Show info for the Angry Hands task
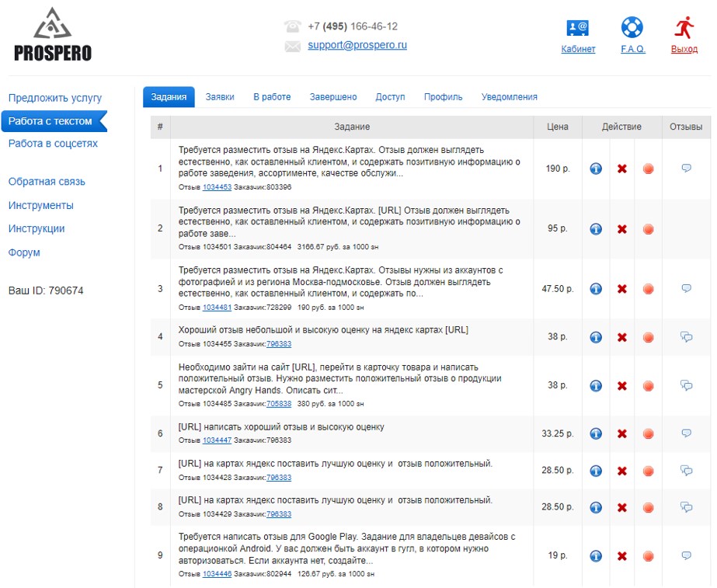The image size is (717, 588). [595, 386]
